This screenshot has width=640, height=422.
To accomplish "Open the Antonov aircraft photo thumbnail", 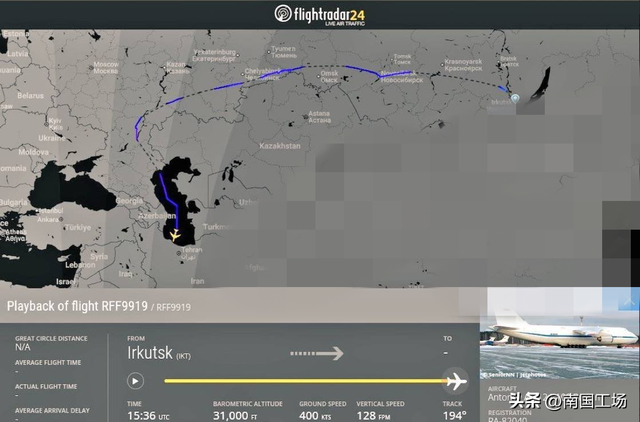I will [x=560, y=333].
